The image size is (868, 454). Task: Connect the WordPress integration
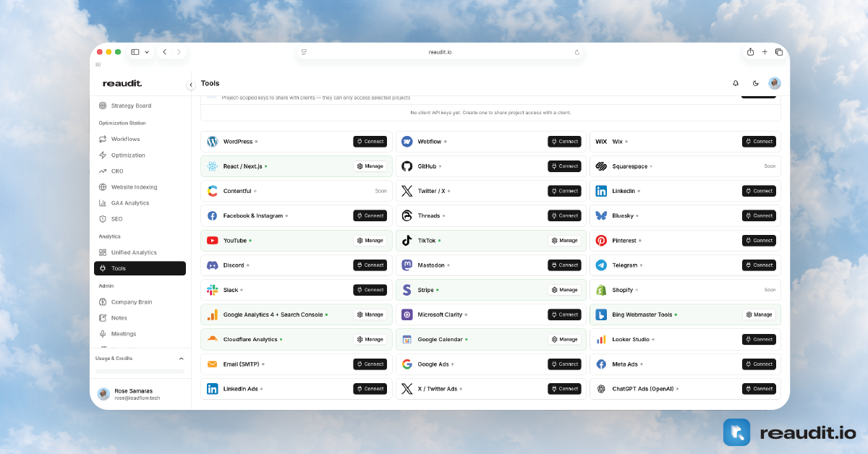(370, 142)
